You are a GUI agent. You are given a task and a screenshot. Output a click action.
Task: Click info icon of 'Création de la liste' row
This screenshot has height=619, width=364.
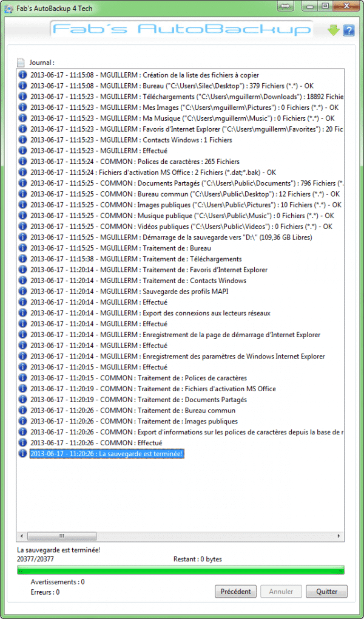22,75
